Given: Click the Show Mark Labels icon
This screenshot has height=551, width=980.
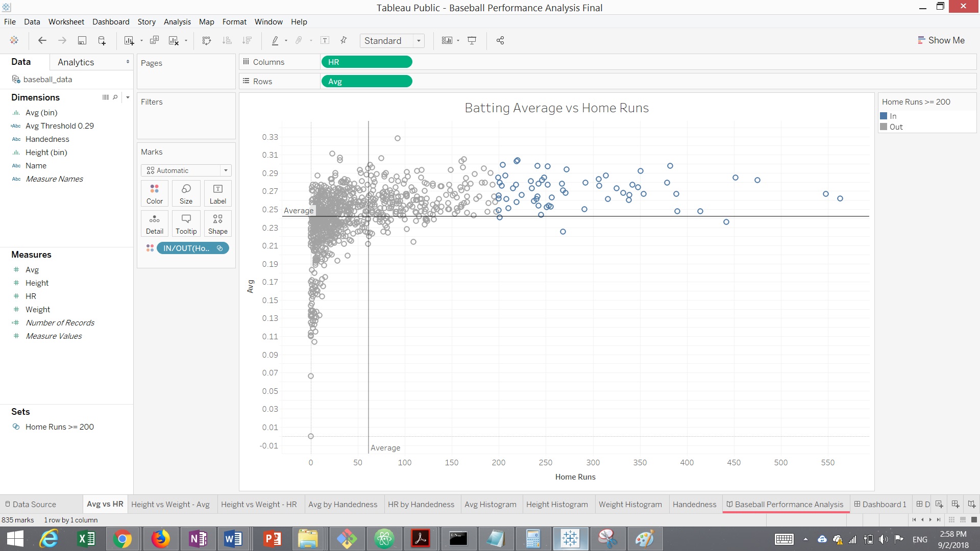Looking at the screenshot, I should [x=325, y=40].
